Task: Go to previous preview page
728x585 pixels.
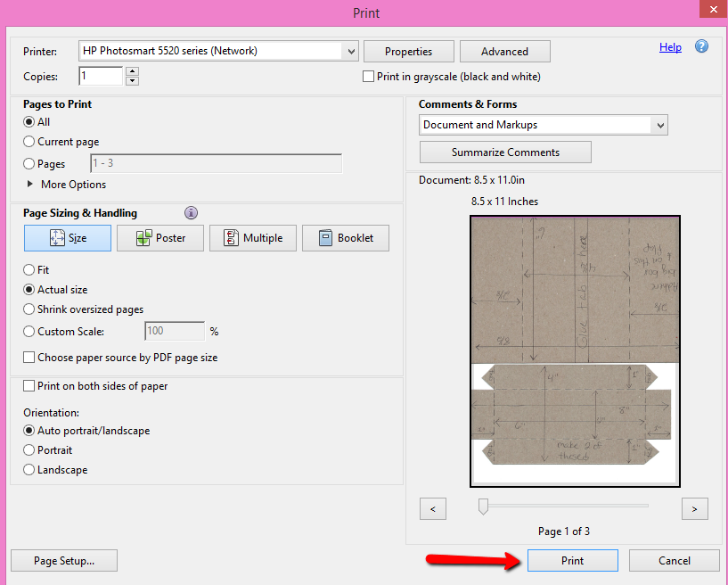Action: [432, 508]
